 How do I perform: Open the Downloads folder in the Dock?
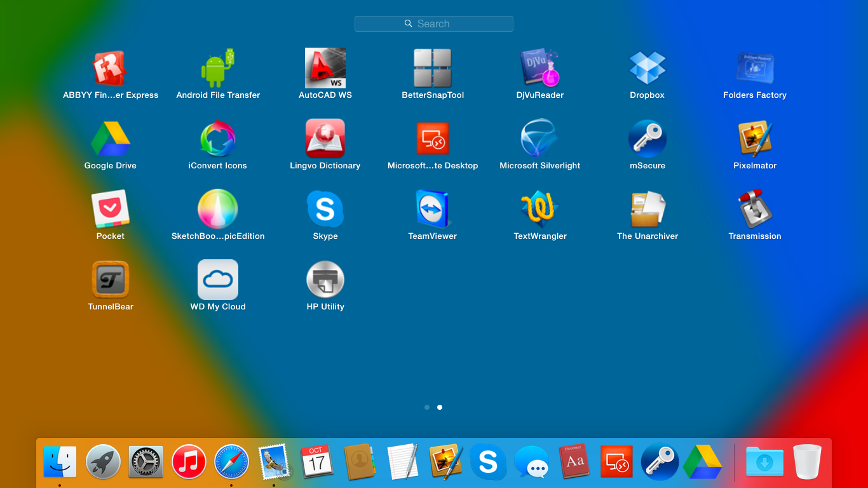pyautogui.click(x=764, y=461)
